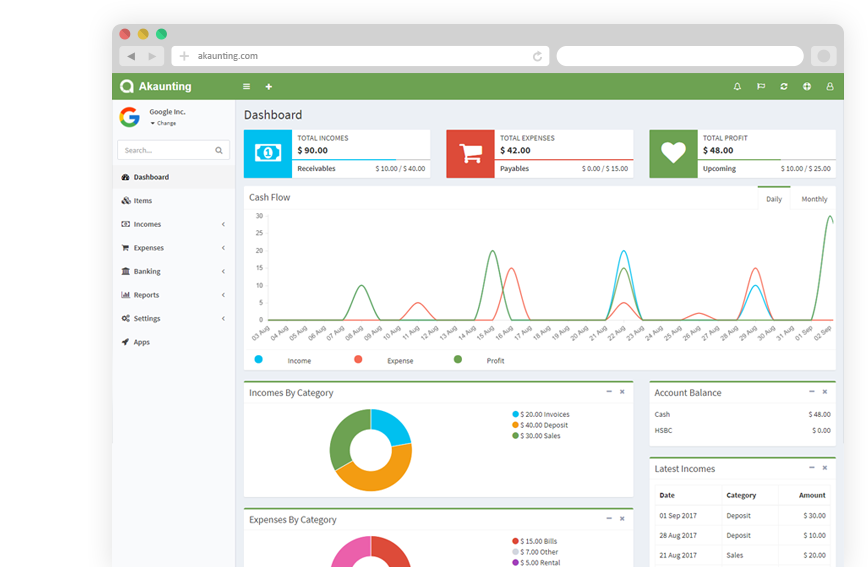Click the empty browser search bar
Viewport: 868px width, 567px height.
coord(680,56)
